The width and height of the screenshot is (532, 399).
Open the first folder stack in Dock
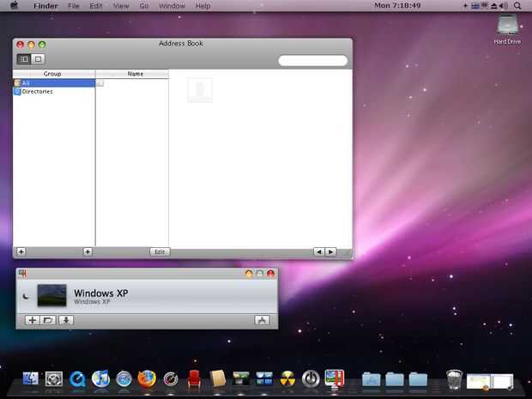(x=372, y=379)
